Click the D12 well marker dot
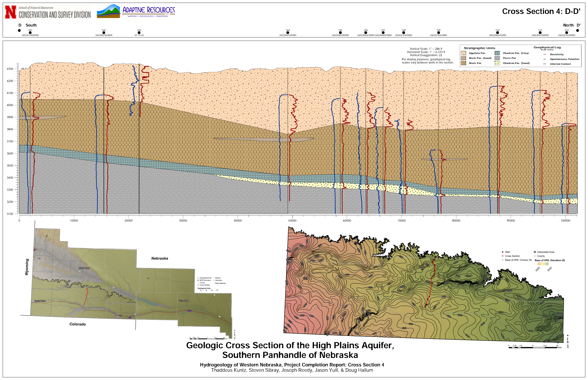 pyautogui.click(x=567, y=33)
